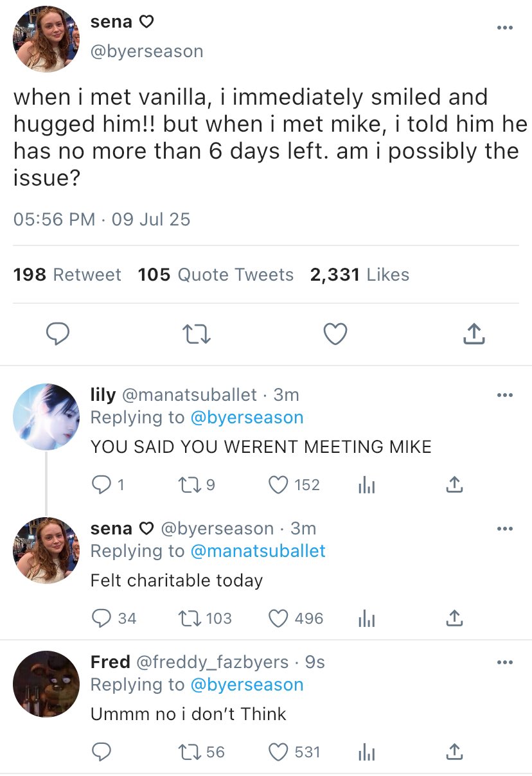This screenshot has height=776, width=532.
Task: Open the @manatsuballet mention link
Action: pos(258,551)
